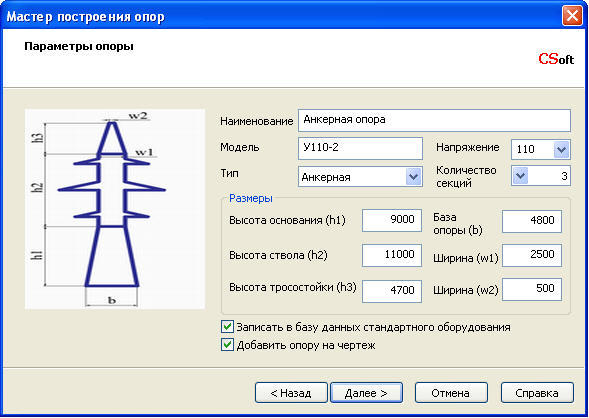Click the Высота ствола (h2) field
Viewport: 589px width, 418px height.
pyautogui.click(x=392, y=255)
